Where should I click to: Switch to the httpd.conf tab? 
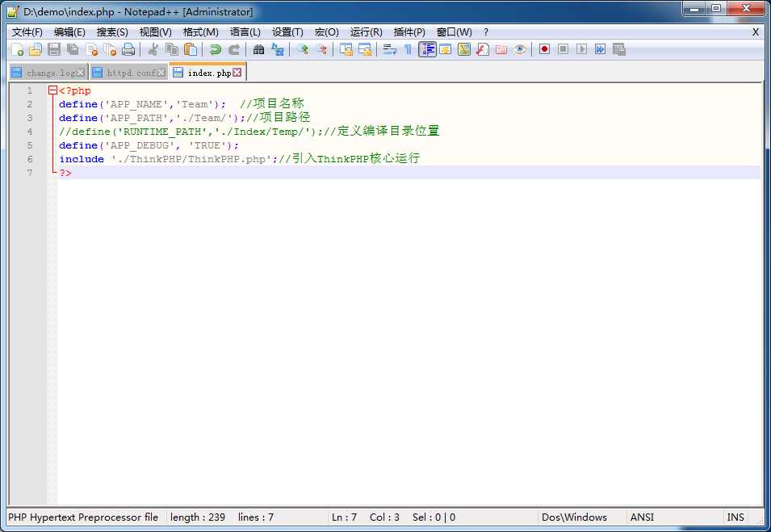click(x=129, y=73)
